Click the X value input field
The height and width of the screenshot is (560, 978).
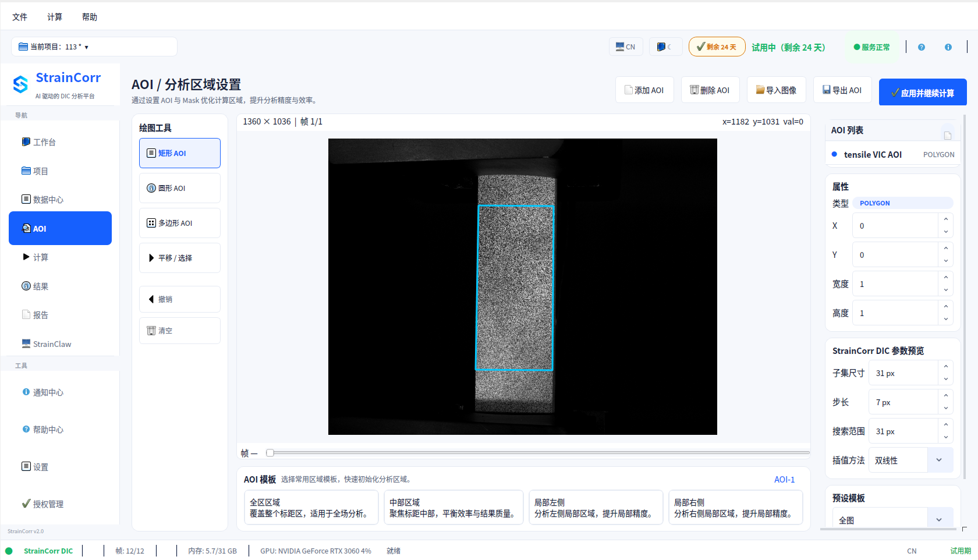click(x=895, y=226)
